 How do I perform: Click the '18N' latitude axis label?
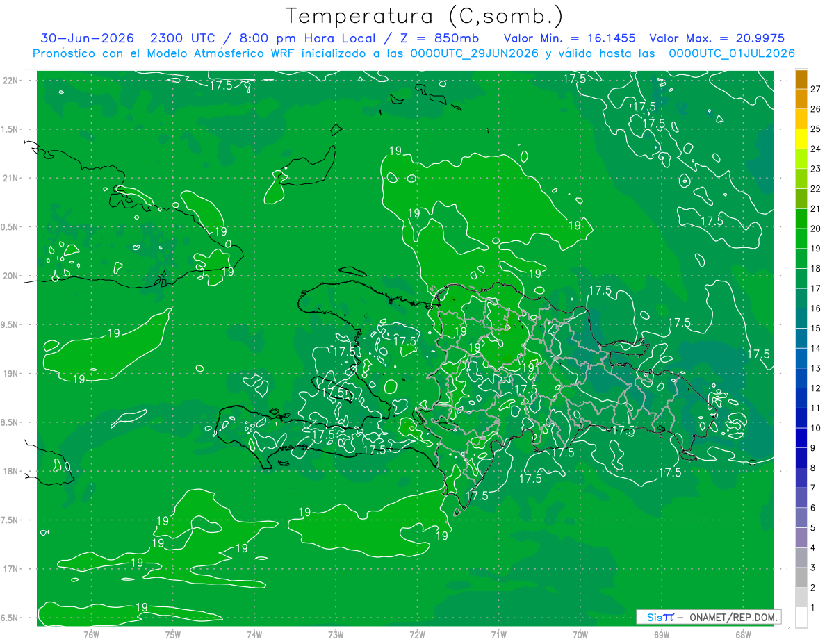(x=10, y=472)
